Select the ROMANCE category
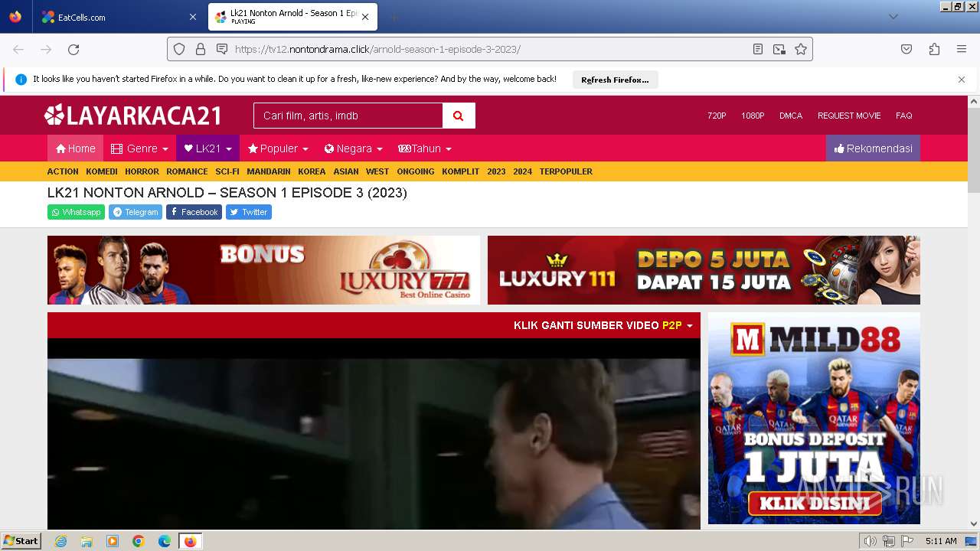Viewport: 980px width, 551px height. [187, 171]
